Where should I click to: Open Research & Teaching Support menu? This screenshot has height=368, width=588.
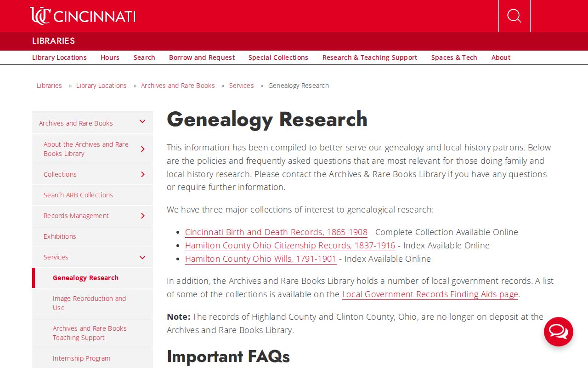click(370, 57)
